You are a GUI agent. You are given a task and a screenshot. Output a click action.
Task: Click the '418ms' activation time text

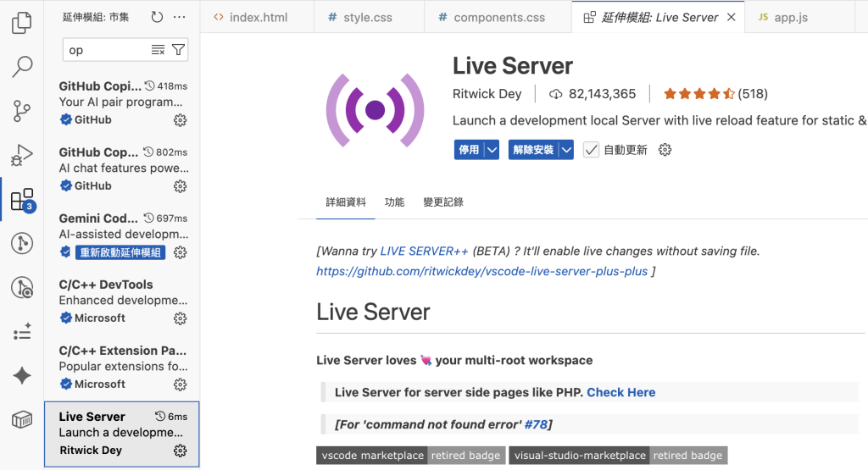(x=172, y=86)
